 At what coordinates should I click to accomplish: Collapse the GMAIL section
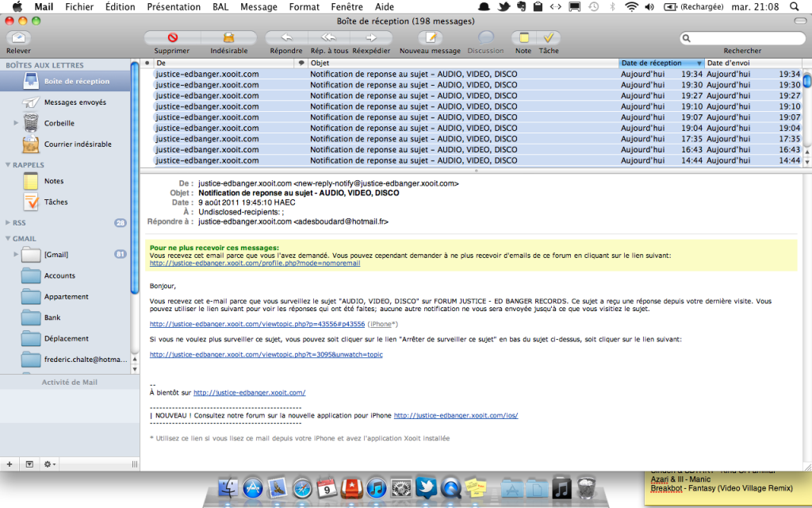8,238
